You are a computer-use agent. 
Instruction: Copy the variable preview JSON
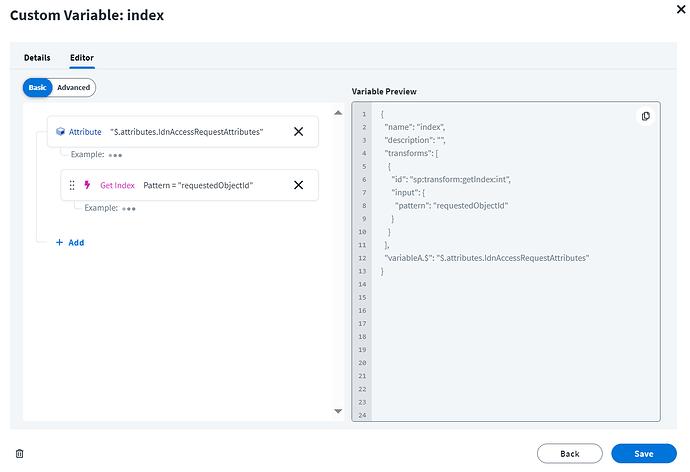(x=645, y=116)
